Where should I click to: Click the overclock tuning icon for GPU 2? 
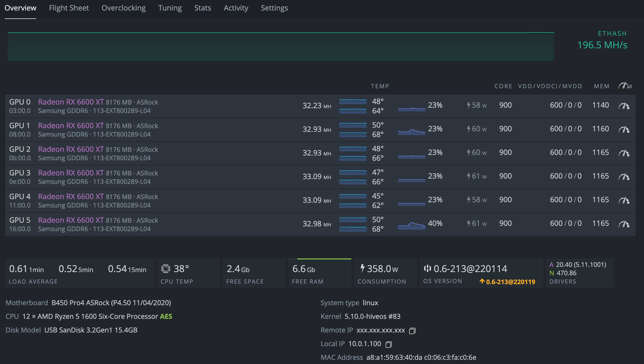click(624, 153)
